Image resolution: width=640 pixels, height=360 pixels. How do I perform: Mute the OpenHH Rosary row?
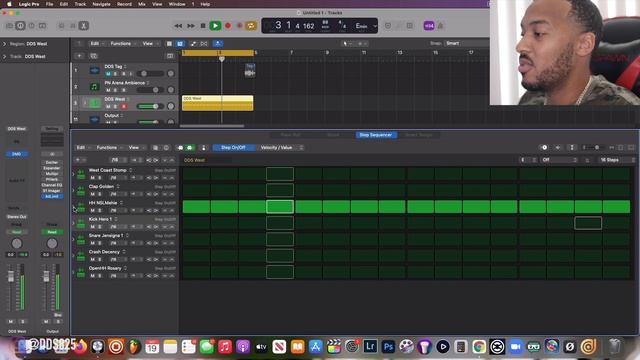[x=93, y=276]
